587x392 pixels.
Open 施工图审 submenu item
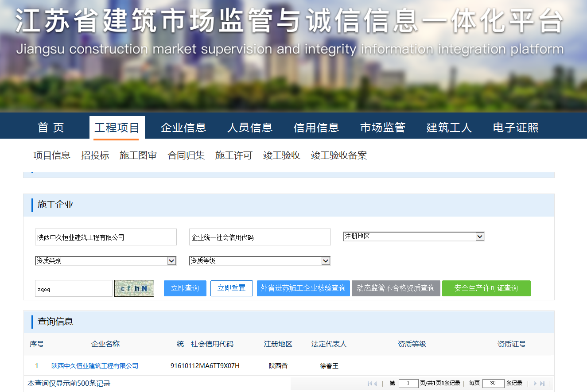point(138,155)
